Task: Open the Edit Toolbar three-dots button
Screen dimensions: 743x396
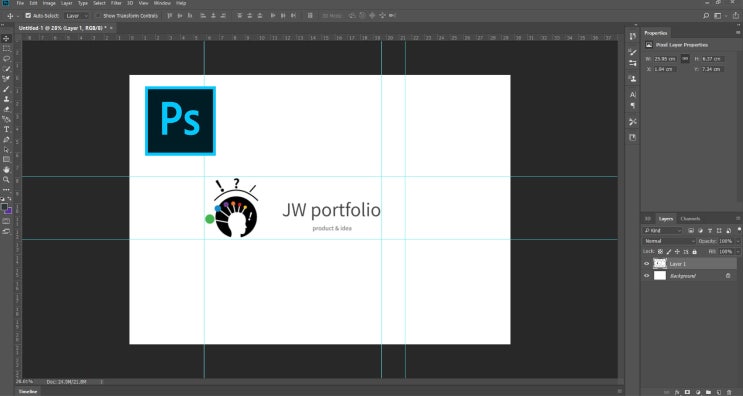Action: 7,189
